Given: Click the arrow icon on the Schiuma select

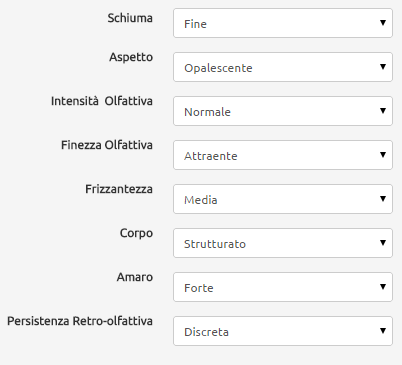Looking at the screenshot, I should pos(383,23).
